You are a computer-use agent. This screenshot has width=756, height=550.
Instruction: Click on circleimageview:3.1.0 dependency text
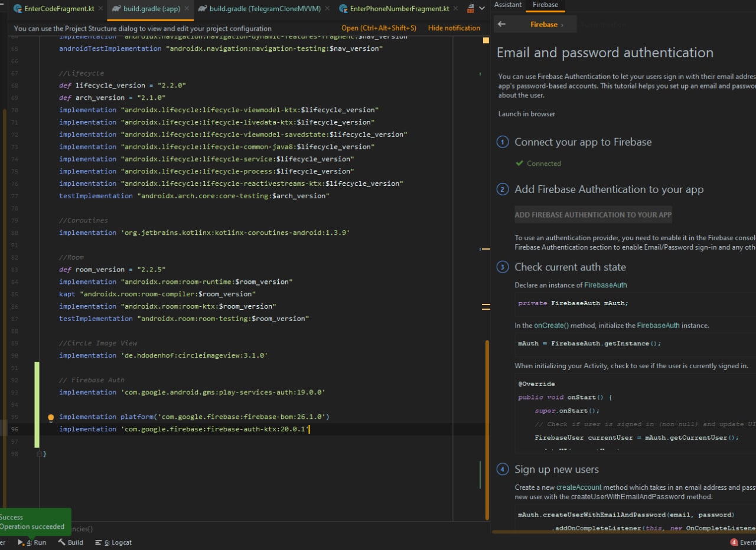click(x=194, y=355)
